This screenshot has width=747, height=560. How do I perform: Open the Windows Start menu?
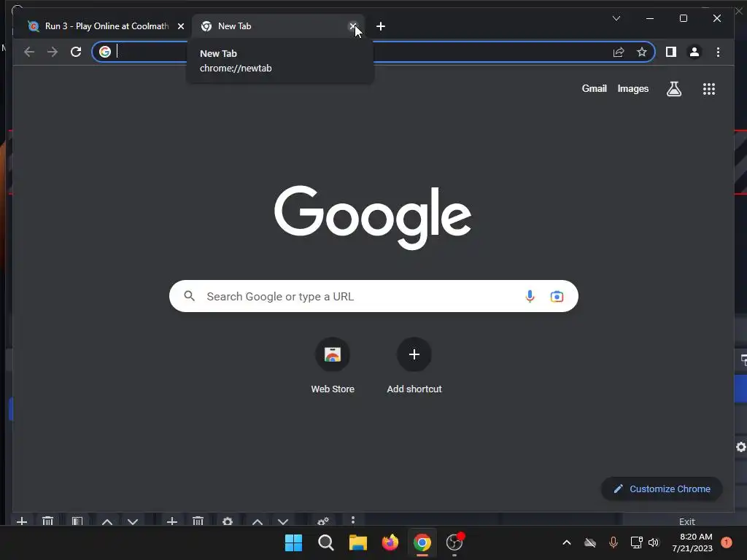pyautogui.click(x=293, y=542)
